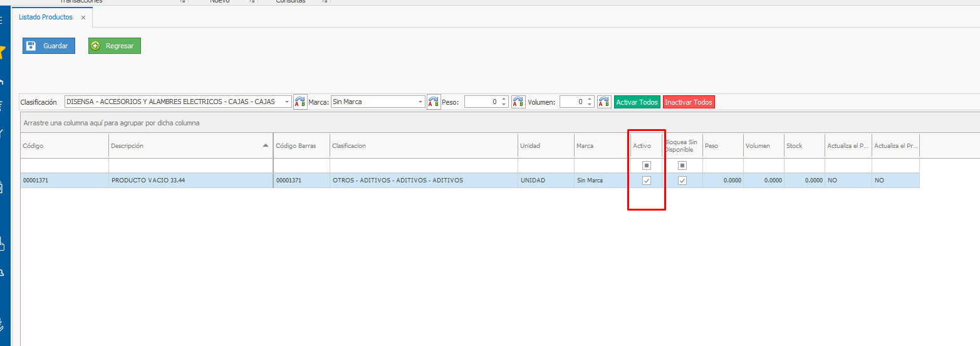The image size is (980, 346).
Task: Select the Listado Productos tab
Action: pos(46,18)
